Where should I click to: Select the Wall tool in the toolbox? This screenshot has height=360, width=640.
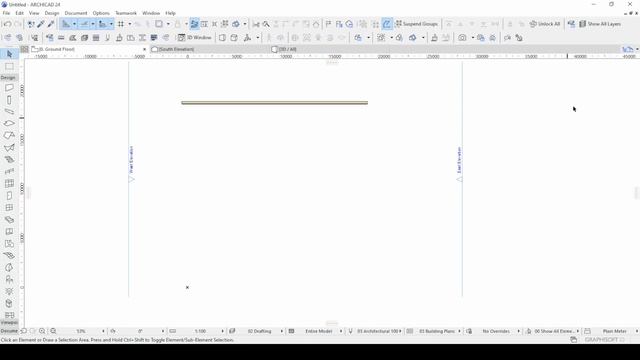click(x=9, y=88)
